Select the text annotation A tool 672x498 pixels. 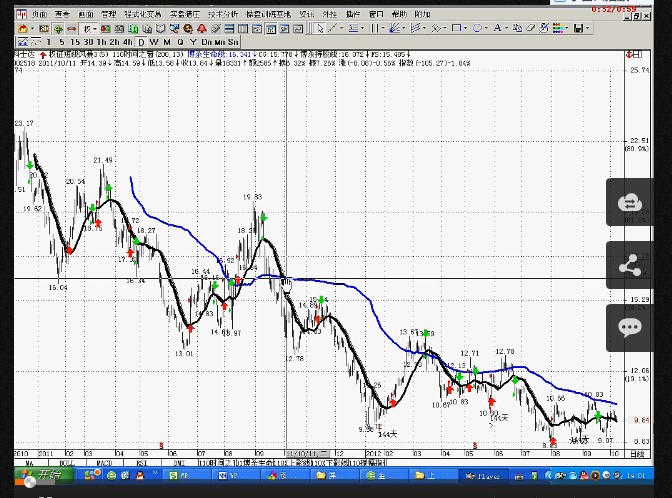click(x=497, y=29)
